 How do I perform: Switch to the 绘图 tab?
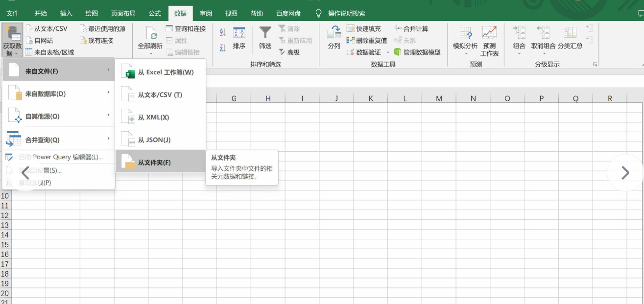[92, 13]
